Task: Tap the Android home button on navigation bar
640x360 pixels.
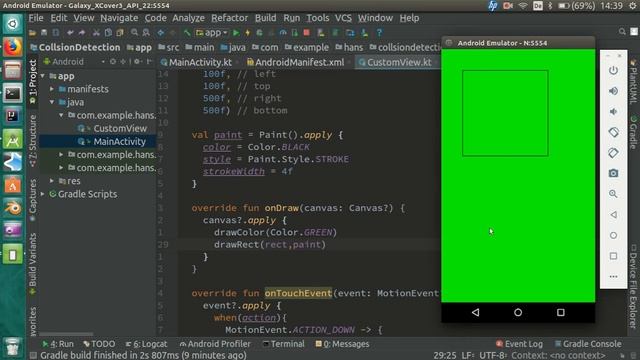Action: (518, 312)
